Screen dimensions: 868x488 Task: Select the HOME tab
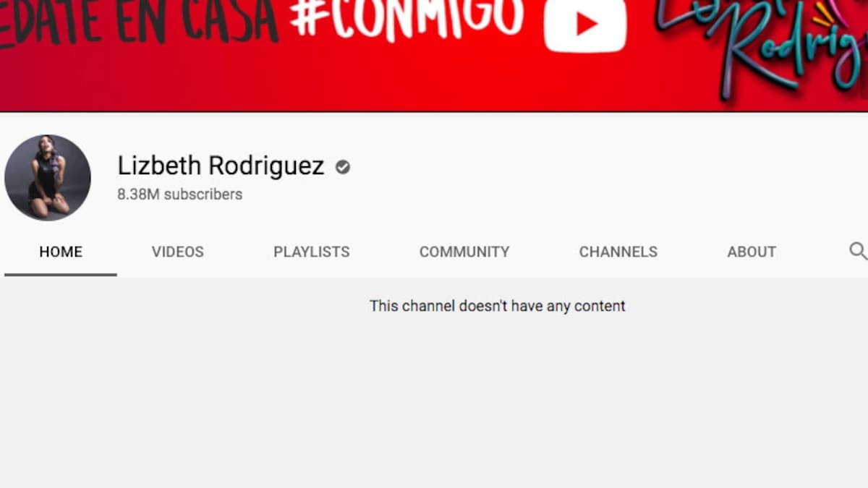(61, 252)
